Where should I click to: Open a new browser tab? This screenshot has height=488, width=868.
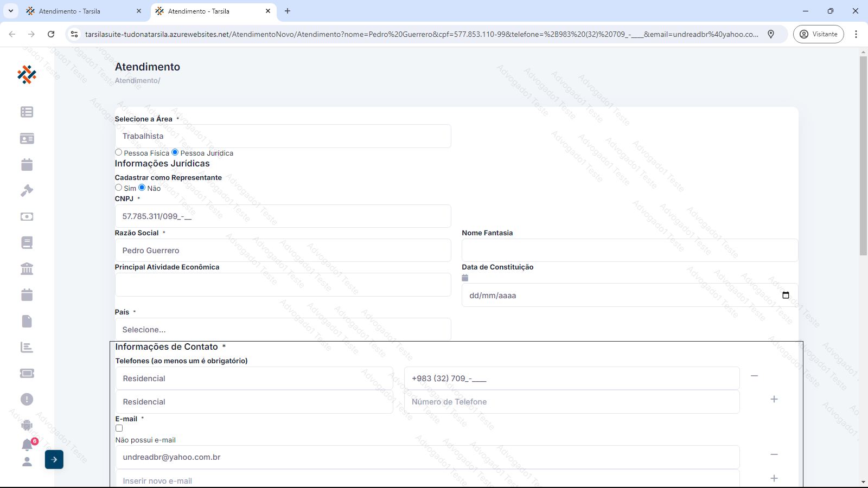tap(288, 11)
